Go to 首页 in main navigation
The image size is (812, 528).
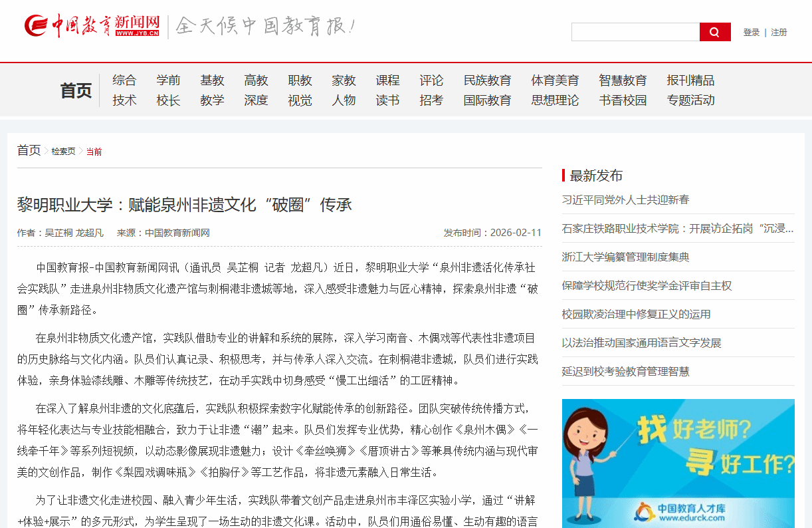pyautogui.click(x=76, y=90)
